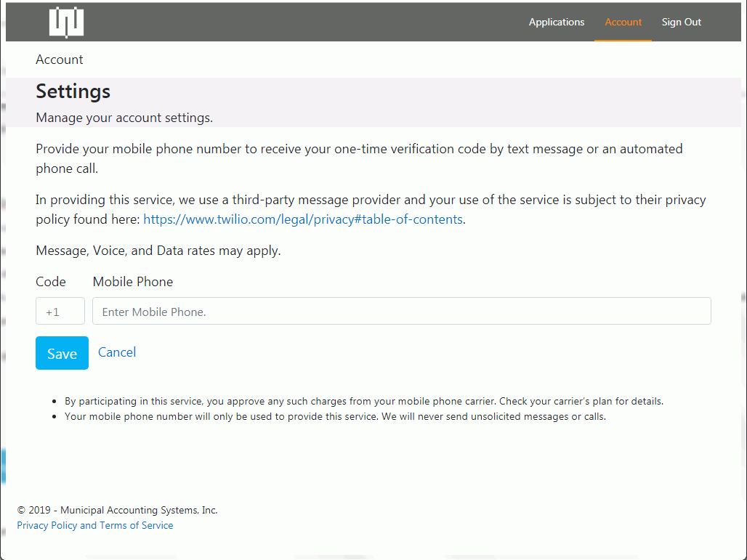The image size is (747, 560).
Task: Open the Applications menu item
Action: click(x=556, y=22)
